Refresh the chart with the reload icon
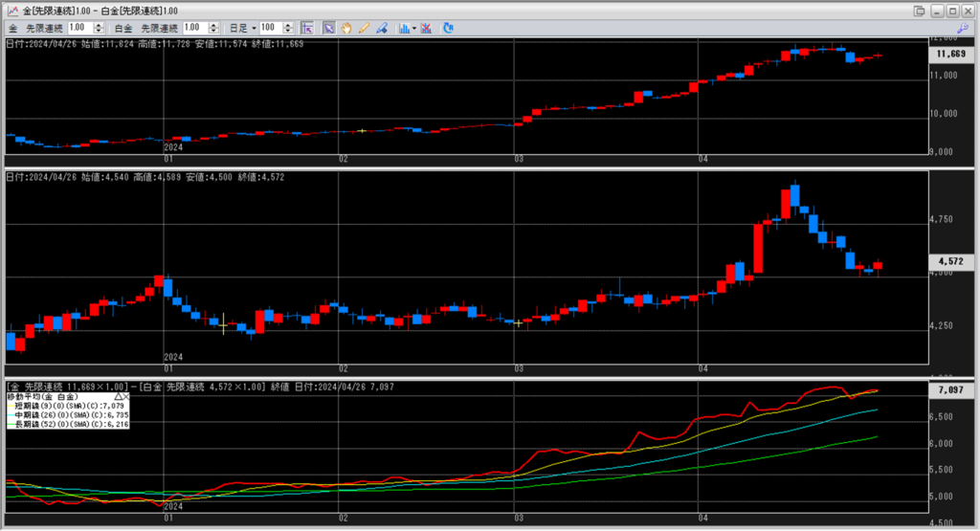 (x=450, y=28)
